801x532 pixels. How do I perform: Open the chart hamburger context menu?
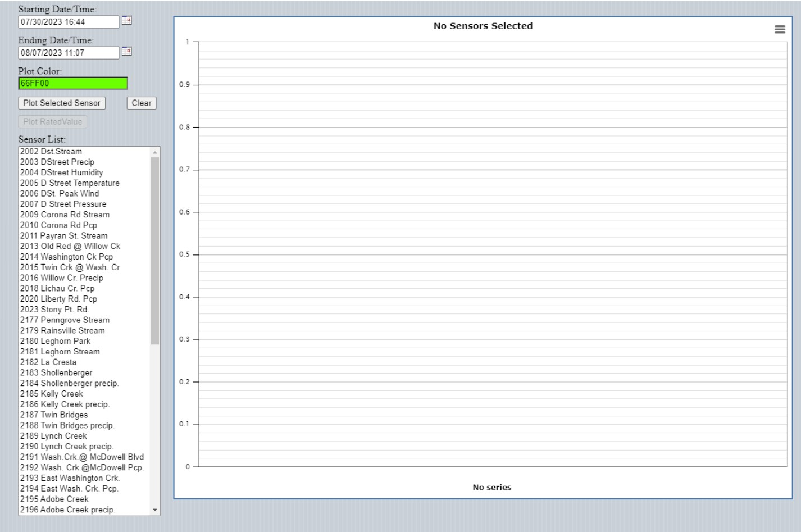tap(780, 29)
